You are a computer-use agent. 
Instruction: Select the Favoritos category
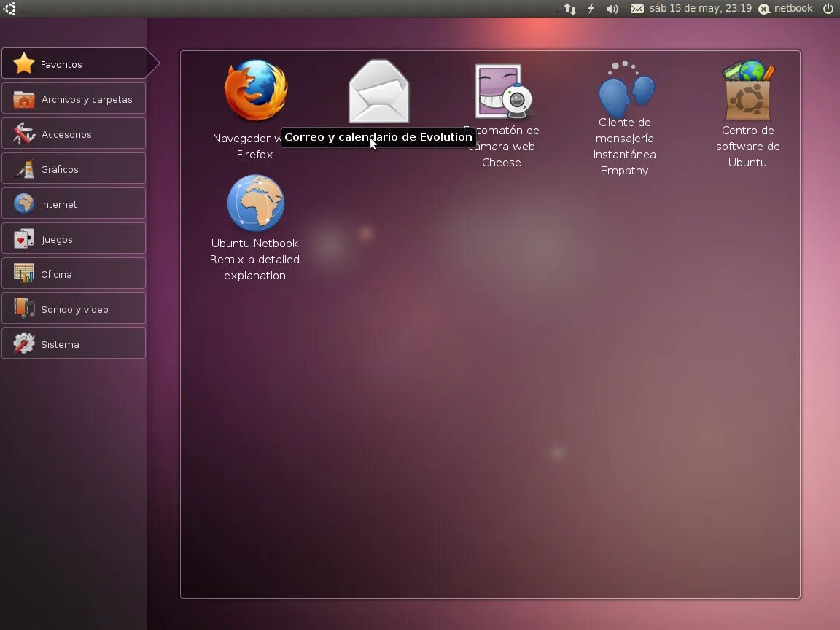click(74, 63)
